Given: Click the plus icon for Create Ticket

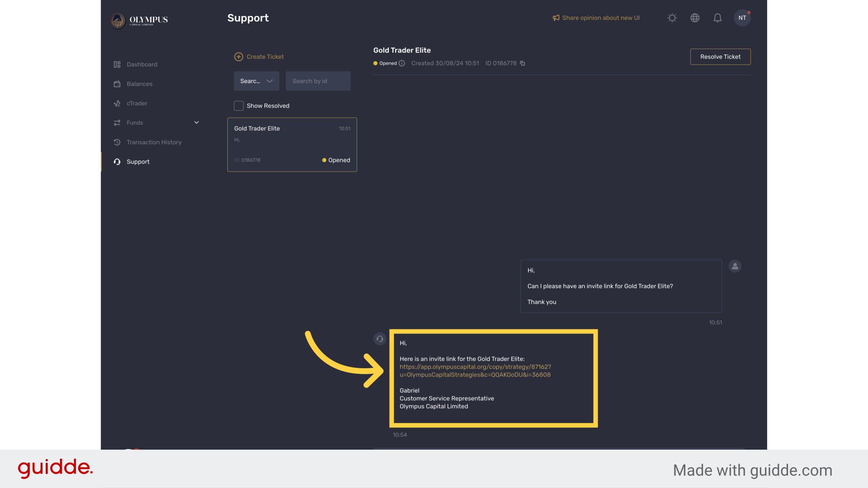Looking at the screenshot, I should (239, 57).
